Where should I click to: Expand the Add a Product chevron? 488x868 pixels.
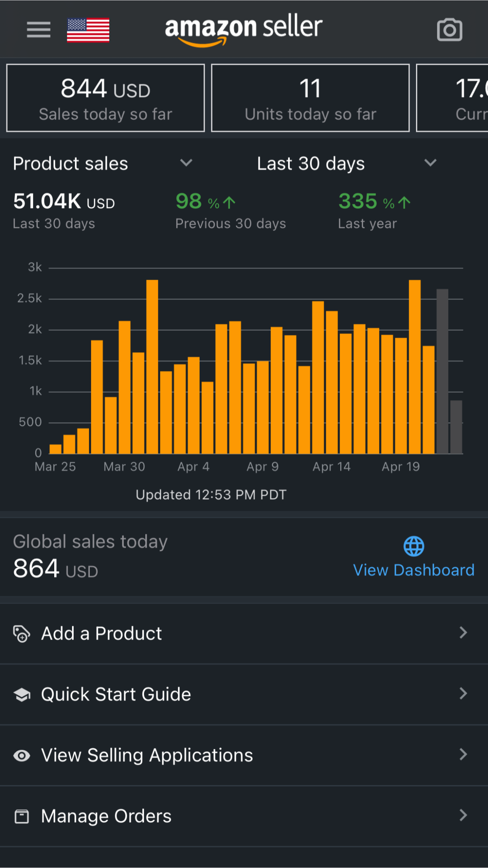[463, 633]
